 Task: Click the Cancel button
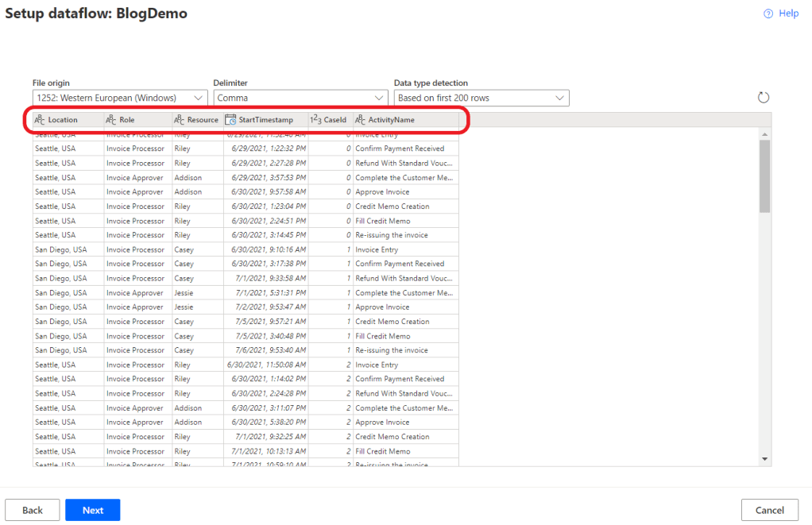pyautogui.click(x=769, y=510)
